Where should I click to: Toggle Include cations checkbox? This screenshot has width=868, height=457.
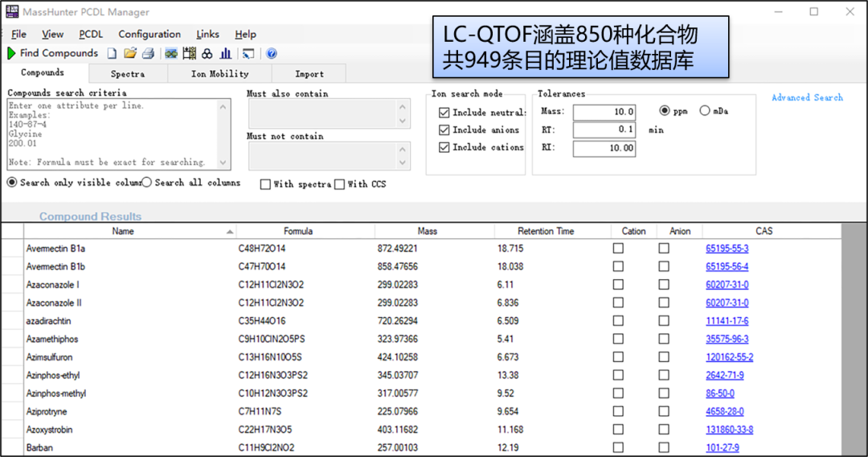coord(444,147)
